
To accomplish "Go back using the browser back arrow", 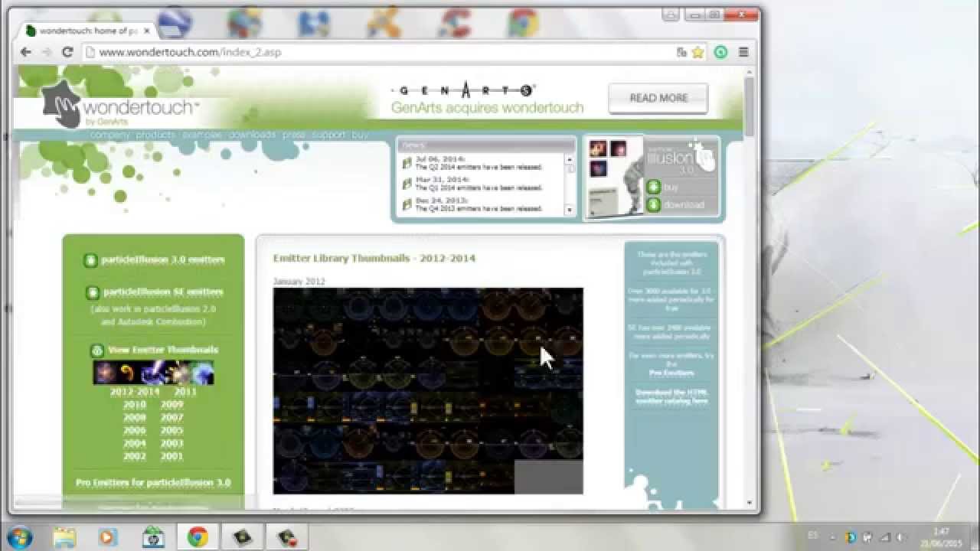I will (x=26, y=52).
